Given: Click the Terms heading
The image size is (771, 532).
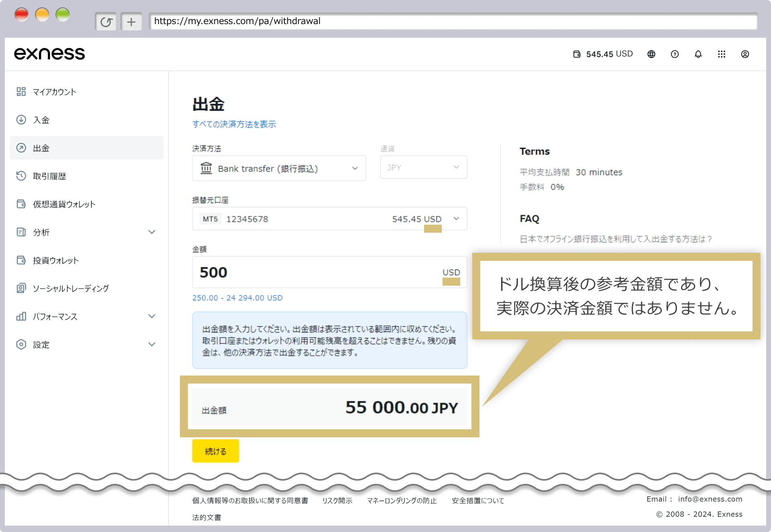Looking at the screenshot, I should click(x=534, y=151).
